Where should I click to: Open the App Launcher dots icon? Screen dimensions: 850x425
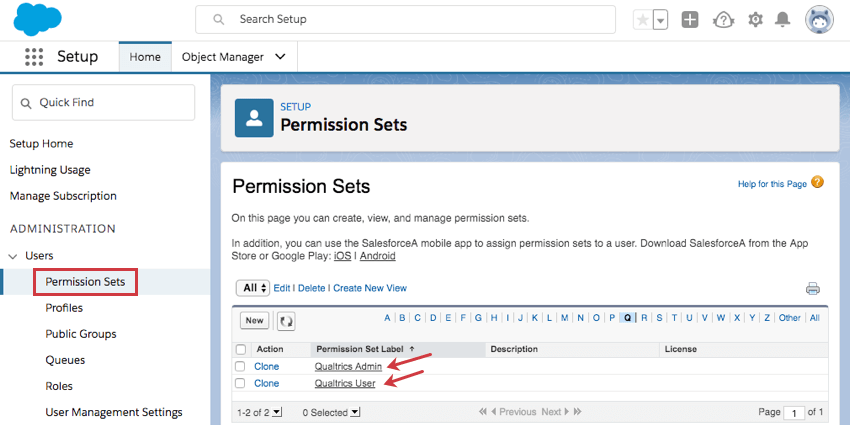(x=34, y=57)
